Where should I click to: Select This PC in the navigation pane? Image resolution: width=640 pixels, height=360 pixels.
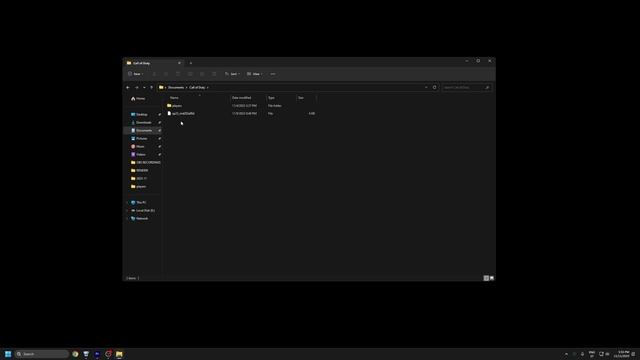tap(139, 202)
